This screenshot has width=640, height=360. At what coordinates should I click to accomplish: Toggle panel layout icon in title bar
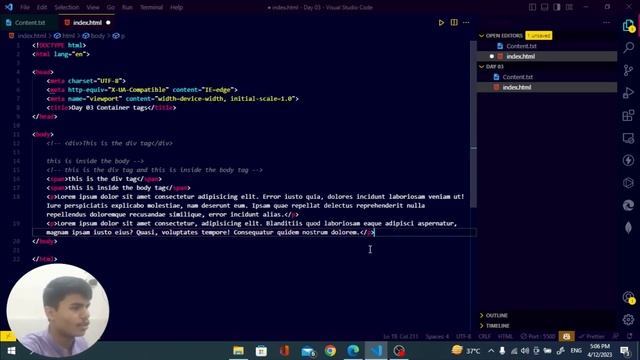(x=544, y=7)
